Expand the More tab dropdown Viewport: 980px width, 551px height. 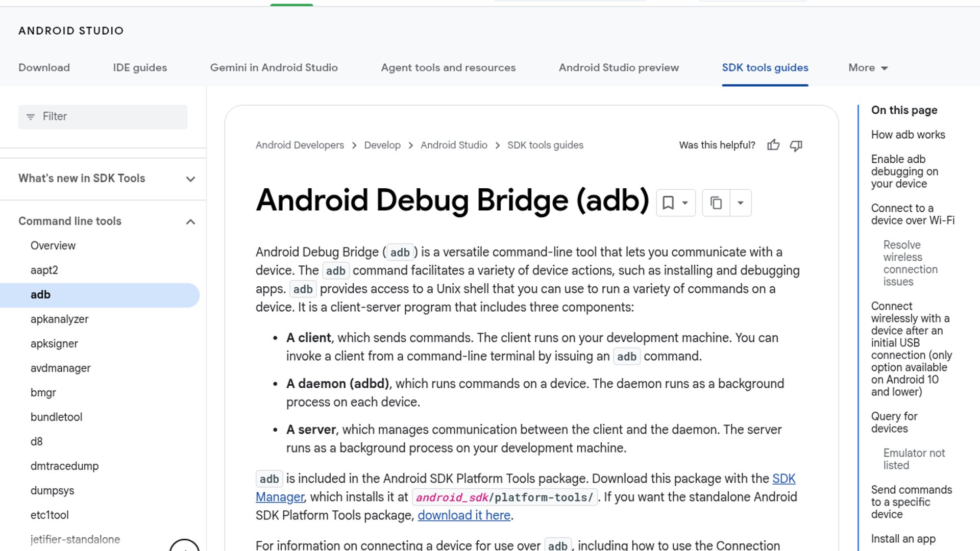click(868, 68)
